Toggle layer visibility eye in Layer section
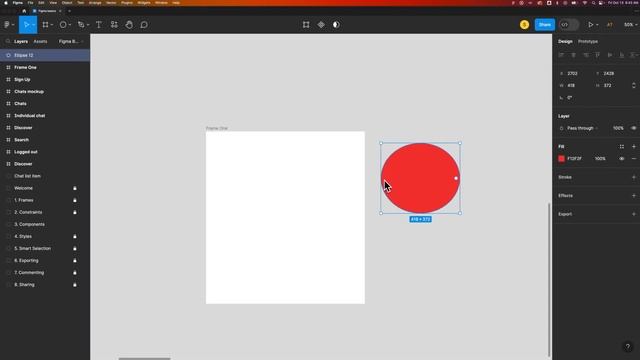Screen dimensions: 640x360 pos(634,128)
